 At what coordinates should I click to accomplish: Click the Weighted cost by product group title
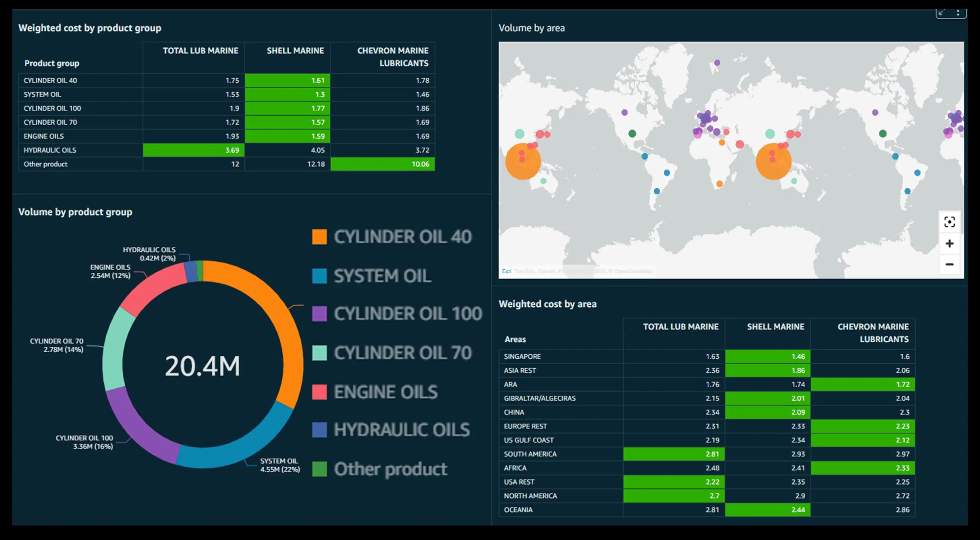point(90,28)
